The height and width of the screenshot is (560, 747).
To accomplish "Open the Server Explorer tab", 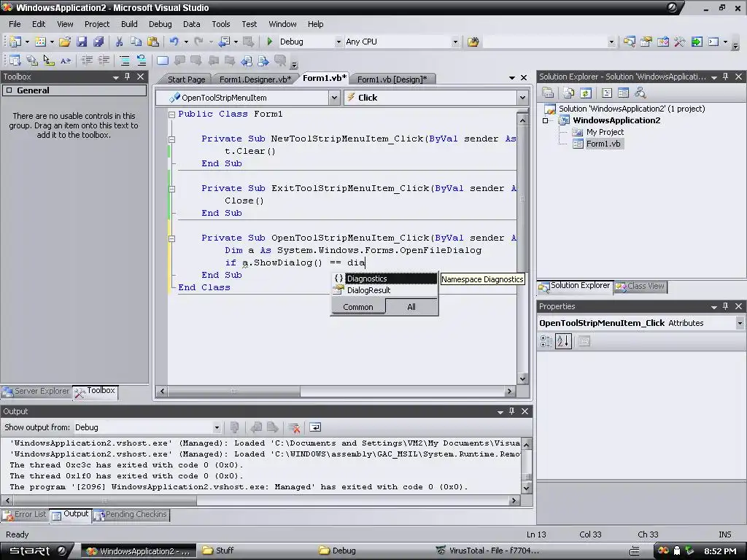I will pos(36,392).
